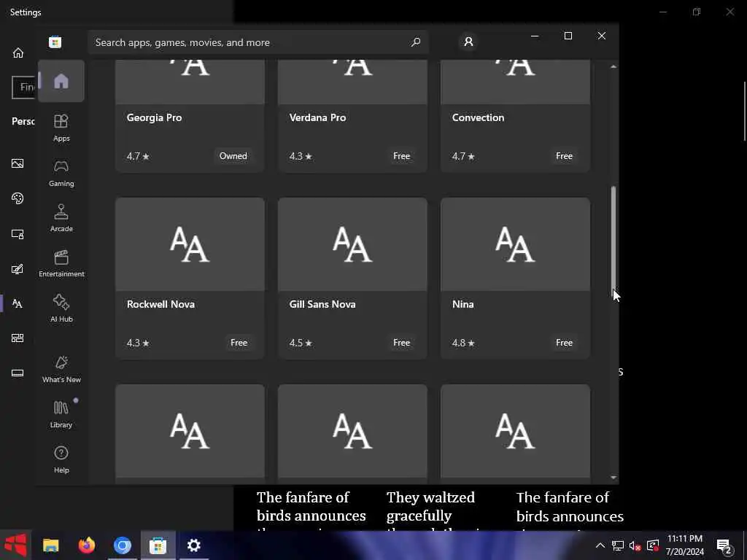Open Microsoft Store Home tab
This screenshot has width=747, height=560.
pos(61,81)
